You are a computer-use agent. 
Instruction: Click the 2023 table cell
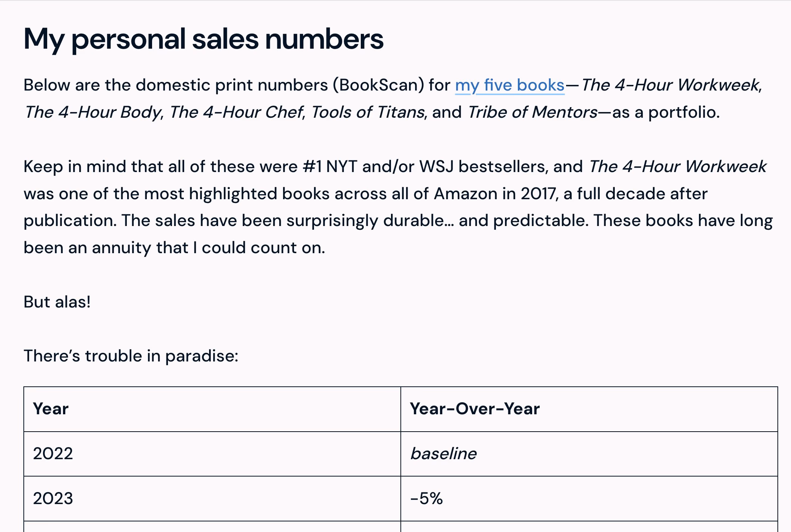(212, 498)
